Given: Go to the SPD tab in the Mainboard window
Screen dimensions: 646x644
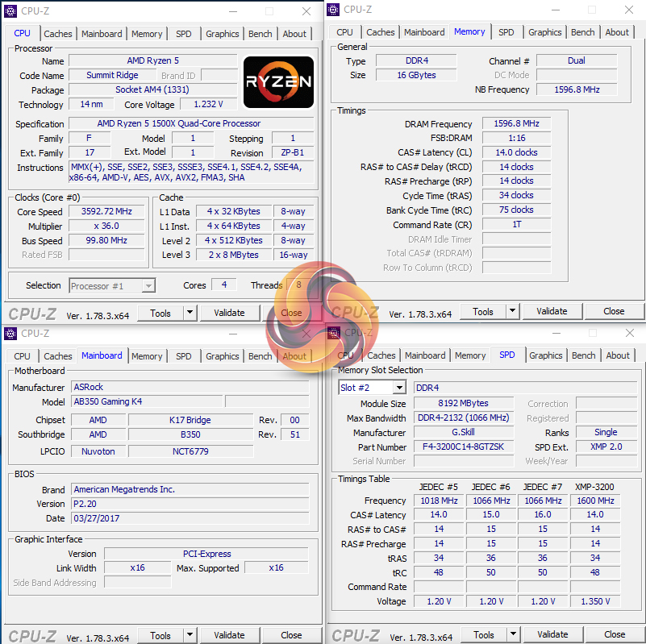Looking at the screenshot, I should (184, 356).
